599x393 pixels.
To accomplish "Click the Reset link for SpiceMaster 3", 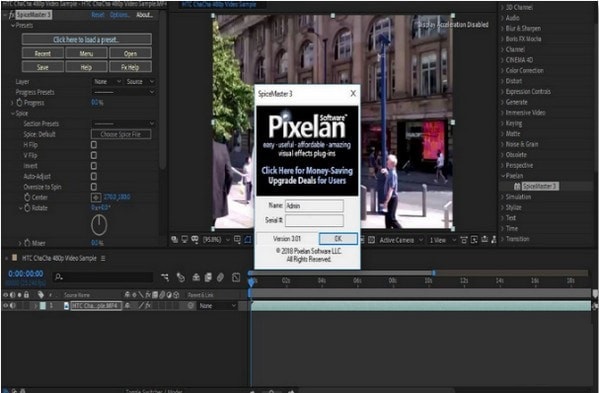I will (x=98, y=15).
